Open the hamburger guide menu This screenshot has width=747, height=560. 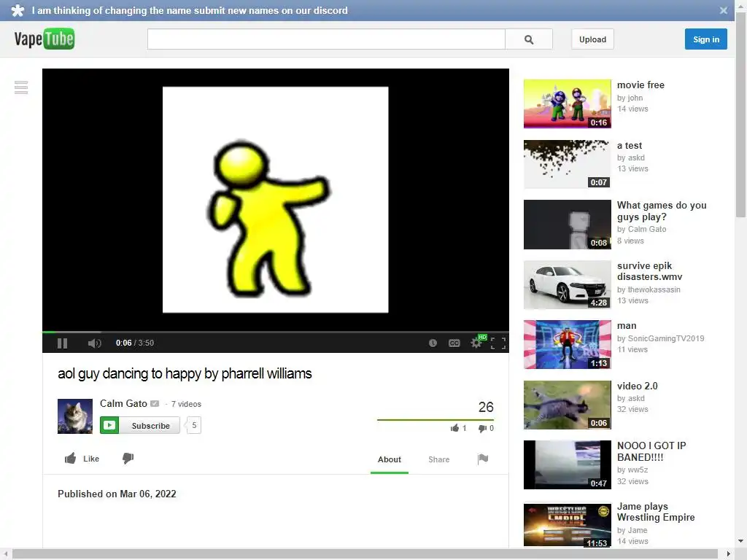coord(21,87)
